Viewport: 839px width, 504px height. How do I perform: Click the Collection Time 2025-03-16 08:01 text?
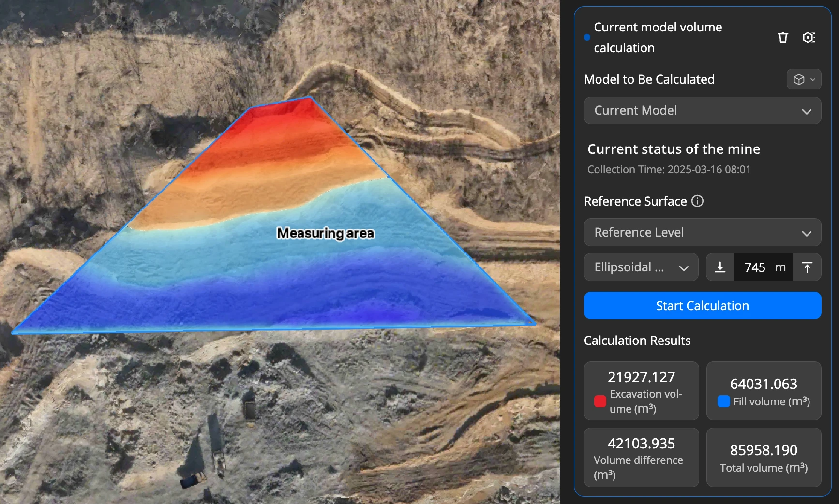669,169
